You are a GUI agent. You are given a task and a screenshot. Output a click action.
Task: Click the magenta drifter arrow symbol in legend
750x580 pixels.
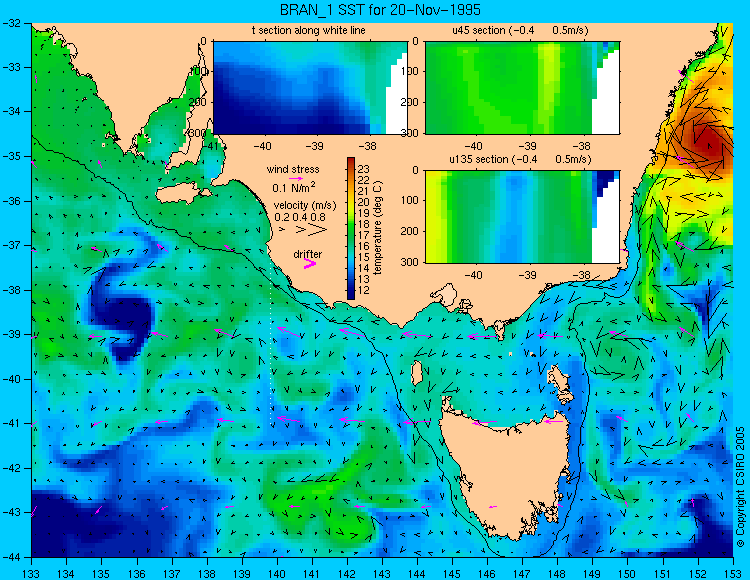(310, 263)
